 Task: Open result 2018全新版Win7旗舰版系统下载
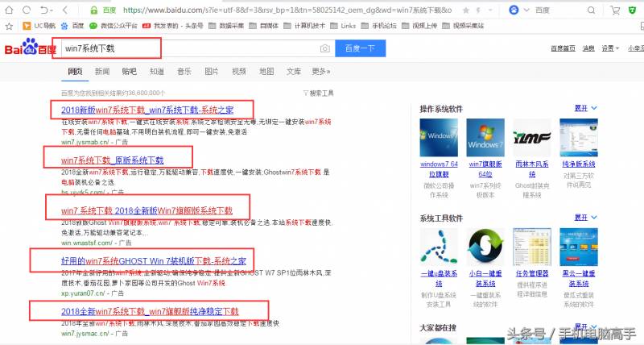click(147, 210)
